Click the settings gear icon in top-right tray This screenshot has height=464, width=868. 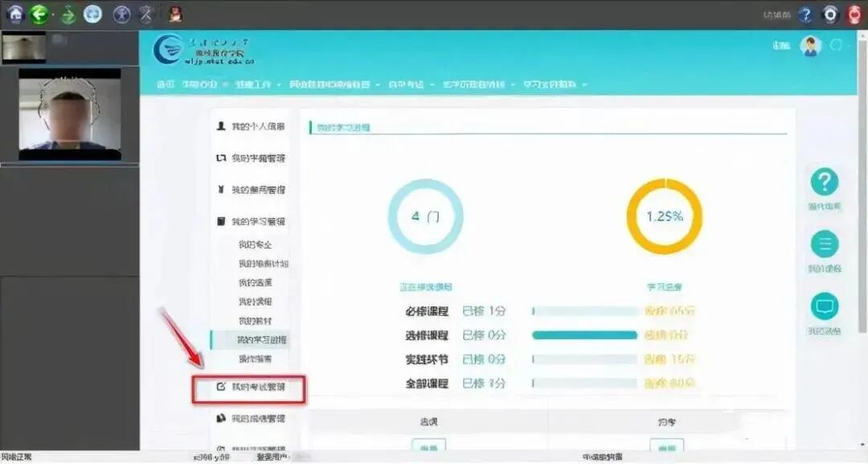[829, 14]
